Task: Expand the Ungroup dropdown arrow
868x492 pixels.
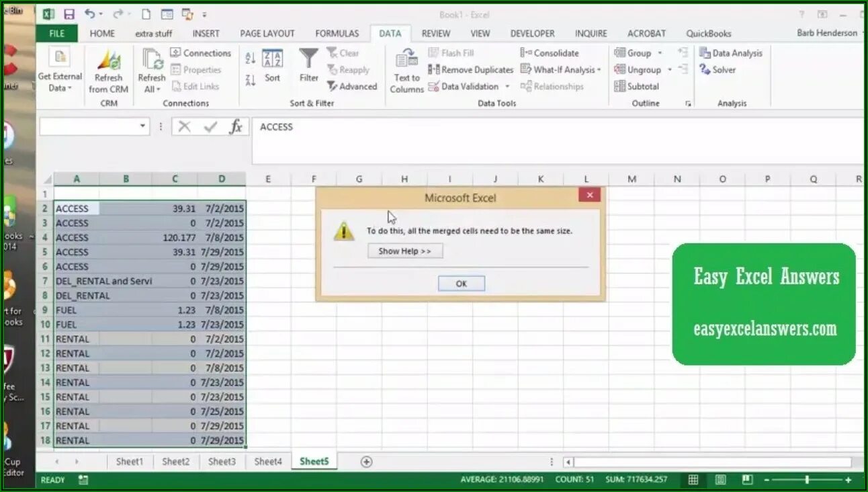Action: [669, 70]
